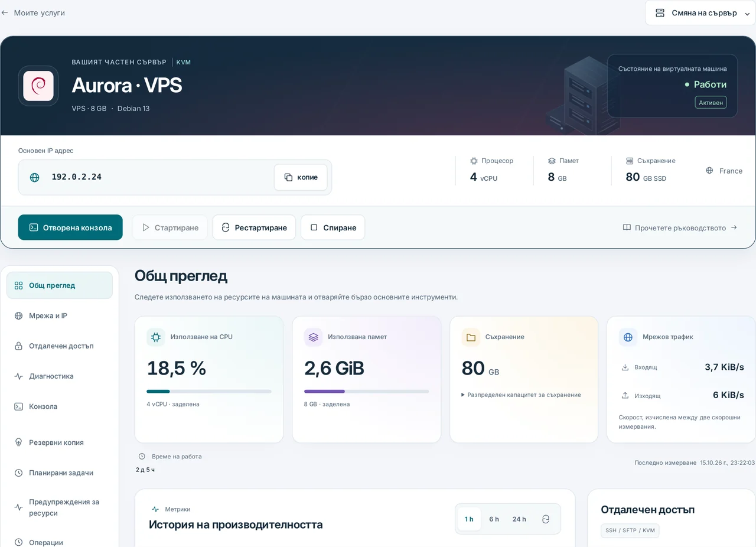Refresh the performance history with the reload icon
The image size is (756, 547).
pos(546,519)
